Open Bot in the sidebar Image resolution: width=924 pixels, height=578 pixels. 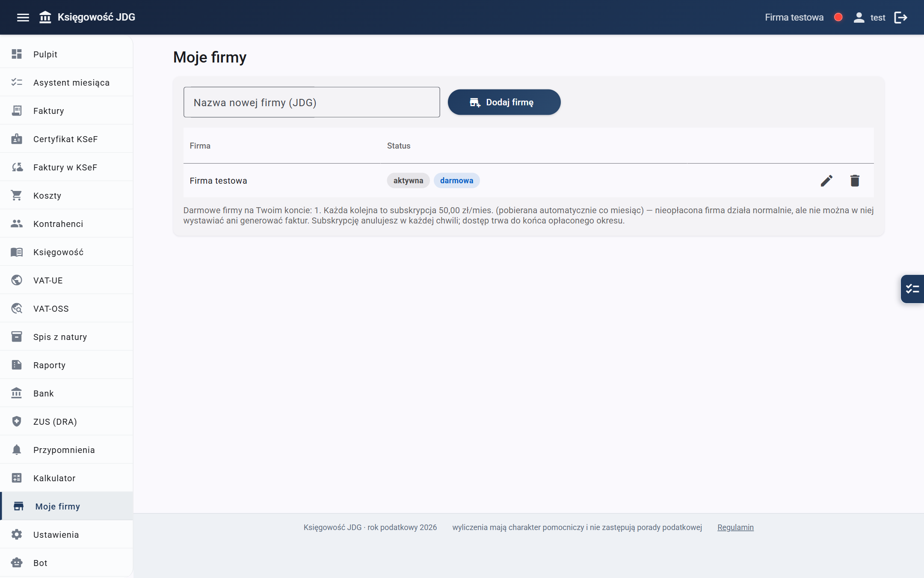coord(67,563)
